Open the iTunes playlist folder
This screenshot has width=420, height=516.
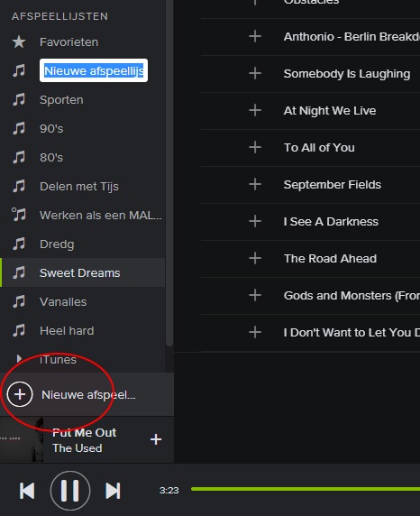coord(58,359)
